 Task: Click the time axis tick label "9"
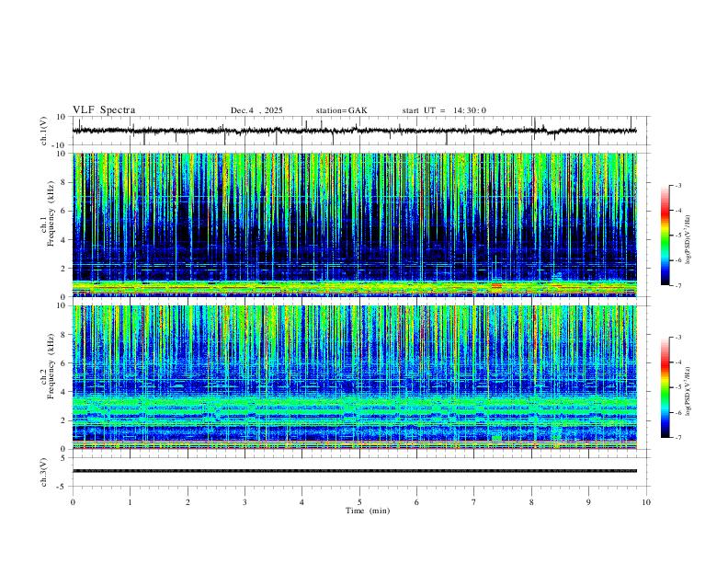pyautogui.click(x=588, y=502)
